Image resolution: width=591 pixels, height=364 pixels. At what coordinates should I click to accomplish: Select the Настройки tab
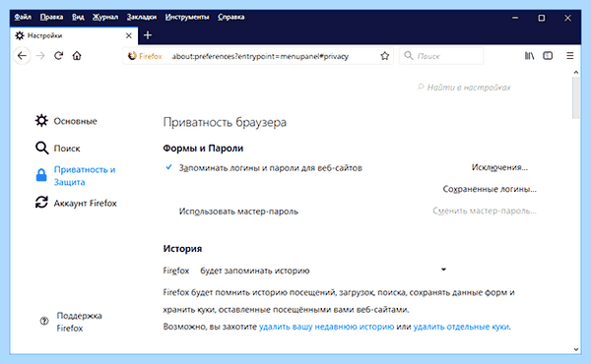(x=74, y=35)
